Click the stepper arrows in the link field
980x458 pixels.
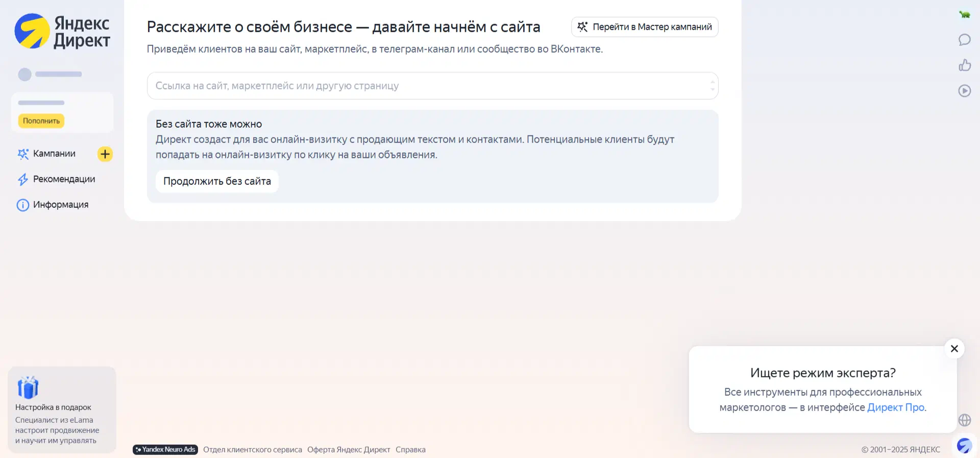click(x=713, y=86)
